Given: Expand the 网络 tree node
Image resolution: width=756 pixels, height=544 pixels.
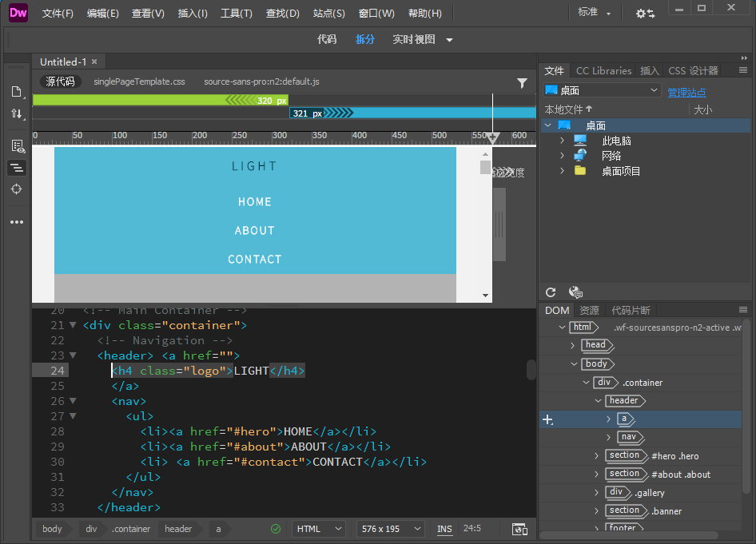Looking at the screenshot, I should [x=562, y=156].
